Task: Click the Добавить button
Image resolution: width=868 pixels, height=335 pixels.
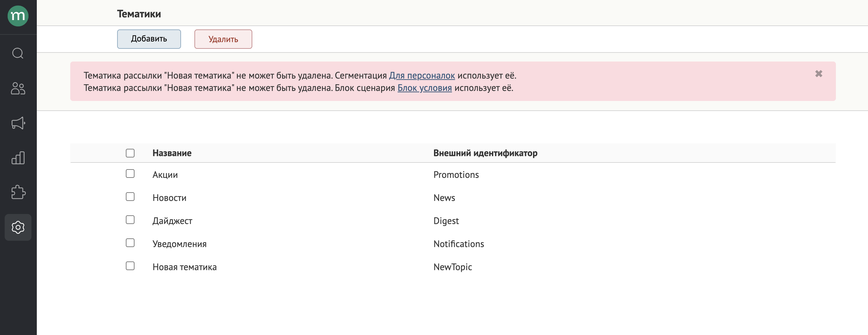Action: pyautogui.click(x=149, y=39)
